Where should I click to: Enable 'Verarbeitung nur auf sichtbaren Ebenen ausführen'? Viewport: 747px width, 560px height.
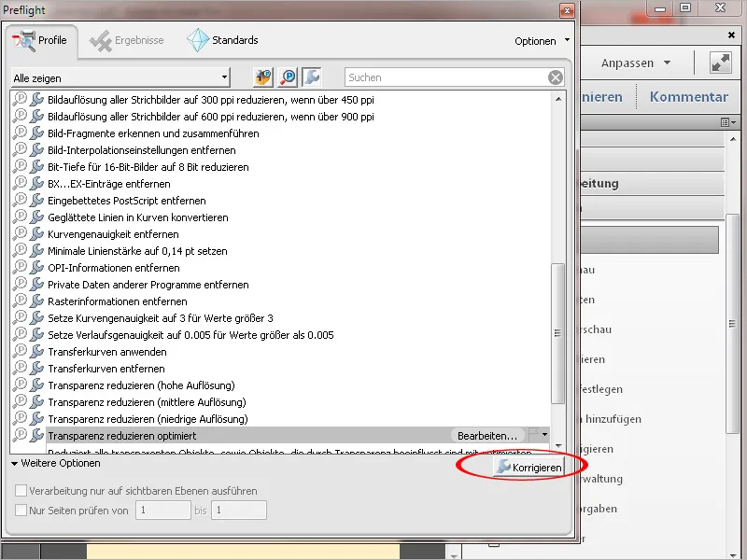21,491
